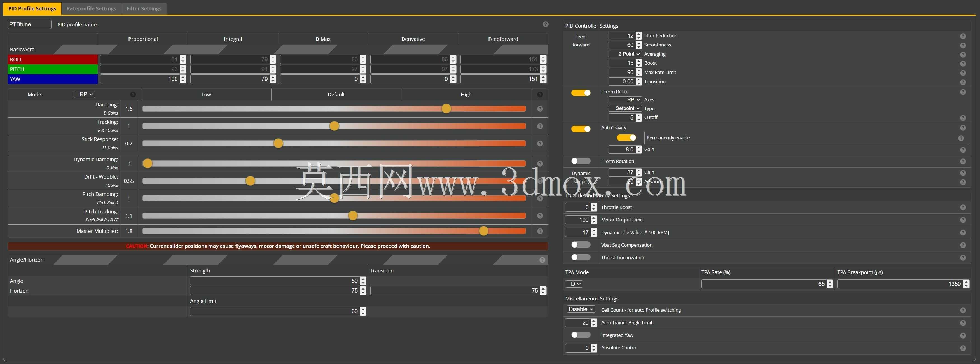This screenshot has height=364, width=980.
Task: Show help for Anti Gravity Gain
Action: pos(963,150)
